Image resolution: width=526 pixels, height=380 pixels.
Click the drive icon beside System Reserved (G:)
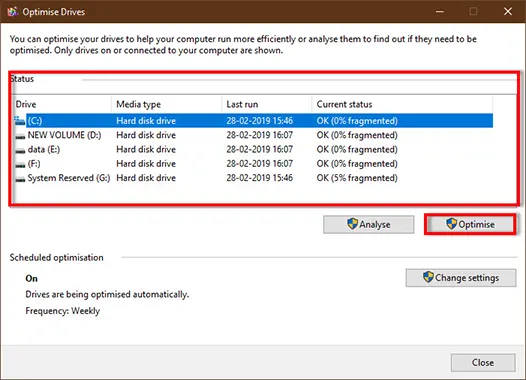(20, 179)
